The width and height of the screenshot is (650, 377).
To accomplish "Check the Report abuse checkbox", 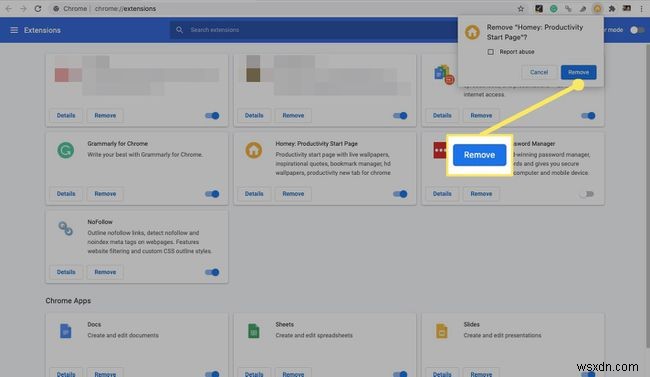I will click(x=490, y=52).
